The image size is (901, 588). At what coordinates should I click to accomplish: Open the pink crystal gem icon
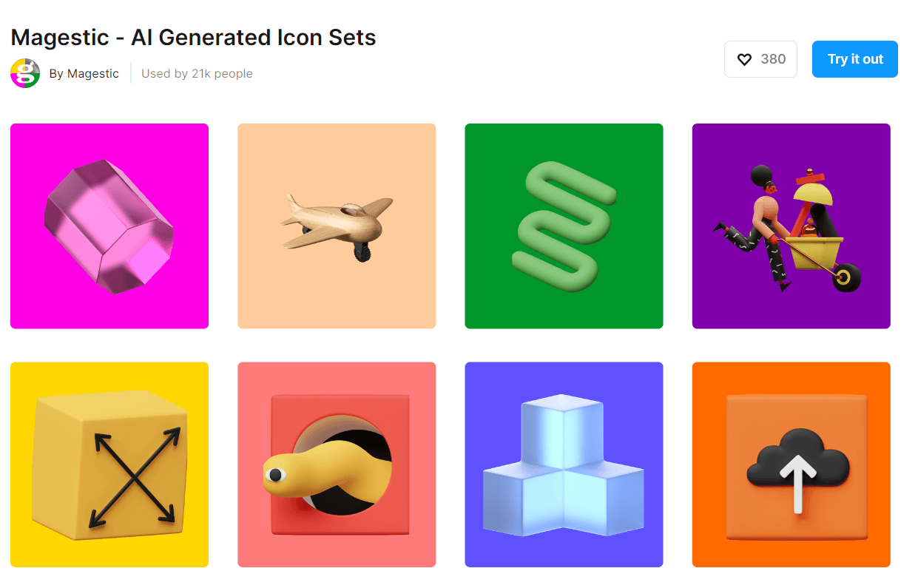click(109, 226)
